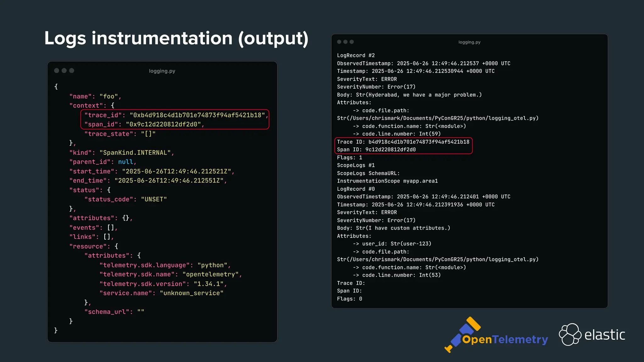Screen dimensions: 644x362
Task: Click the "parent_id": null line
Action: coord(103,162)
